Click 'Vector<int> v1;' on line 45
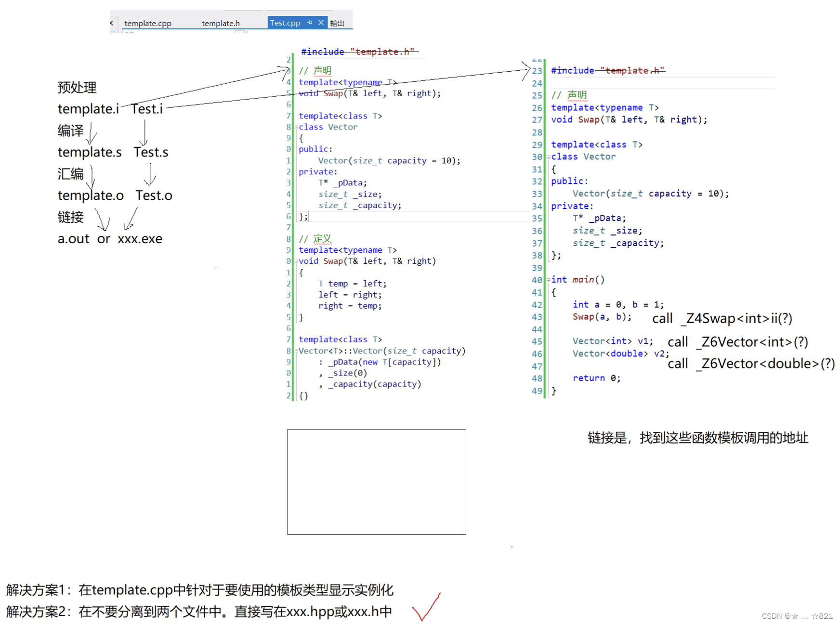The width and height of the screenshot is (840, 624). tap(613, 341)
